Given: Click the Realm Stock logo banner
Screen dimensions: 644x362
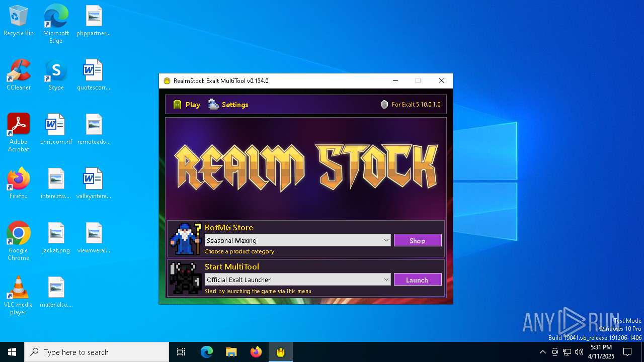Looking at the screenshot, I should click(x=306, y=167).
